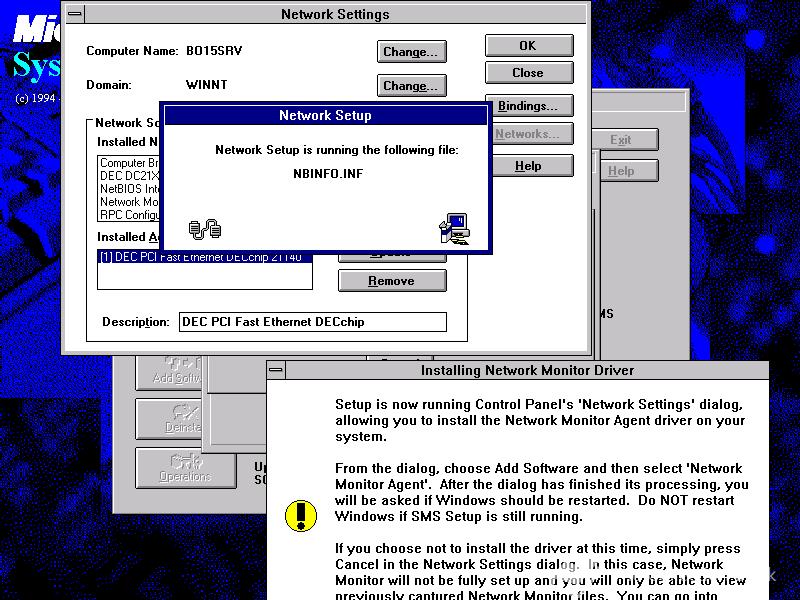Click the Operations setup button

pyautogui.click(x=185, y=468)
